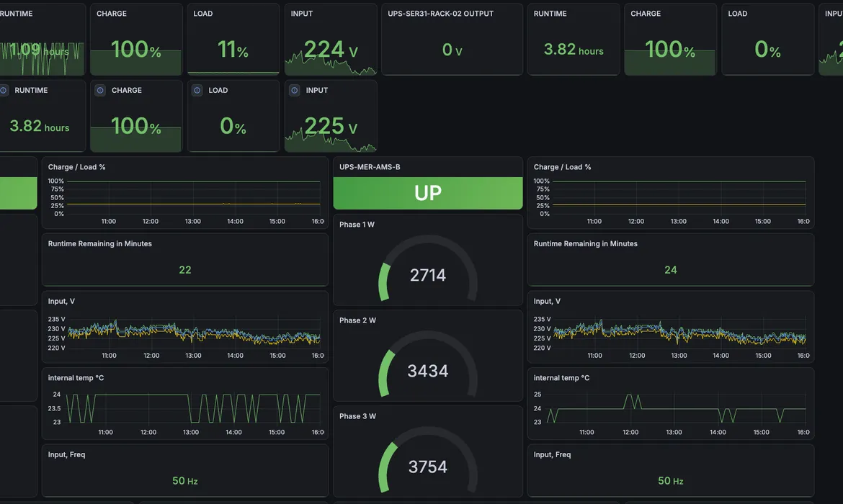This screenshot has width=843, height=504.
Task: Open the UPS-SER31-RACK-02 OUTPUT panel title
Action: tap(440, 14)
